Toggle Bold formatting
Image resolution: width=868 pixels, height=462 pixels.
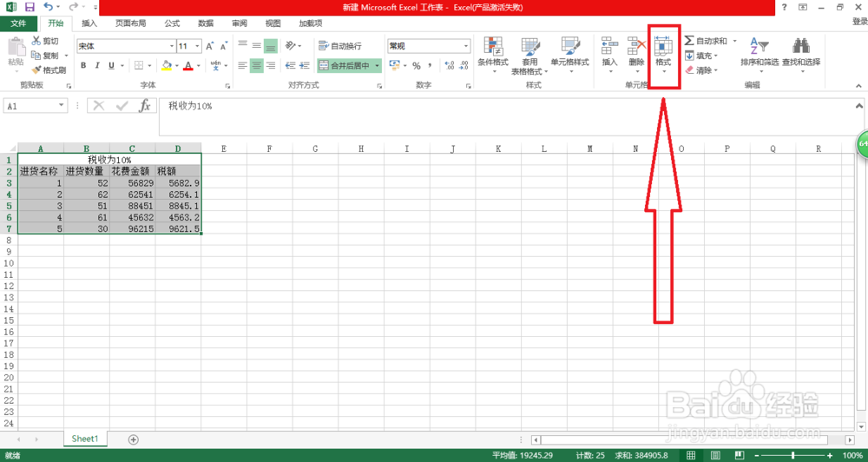[x=83, y=65]
